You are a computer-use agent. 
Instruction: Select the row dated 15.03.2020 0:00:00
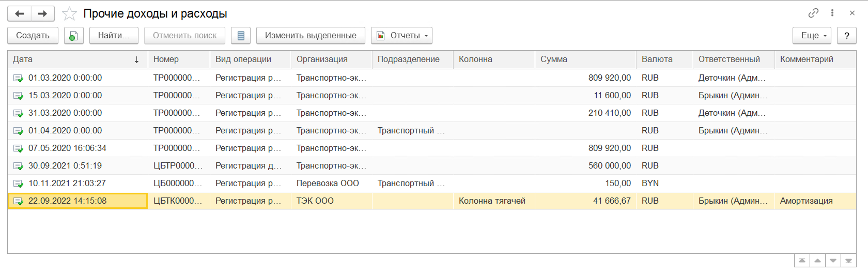[x=432, y=96]
